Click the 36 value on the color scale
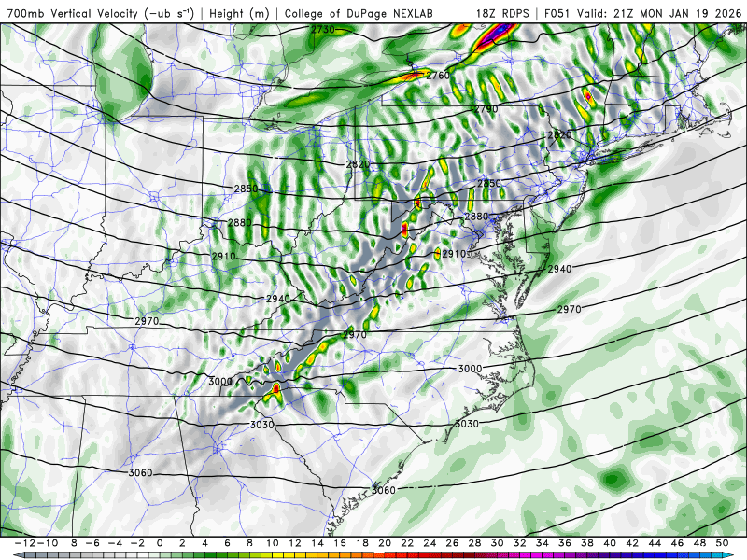Viewport: 747px width, 560px height. (x=565, y=543)
